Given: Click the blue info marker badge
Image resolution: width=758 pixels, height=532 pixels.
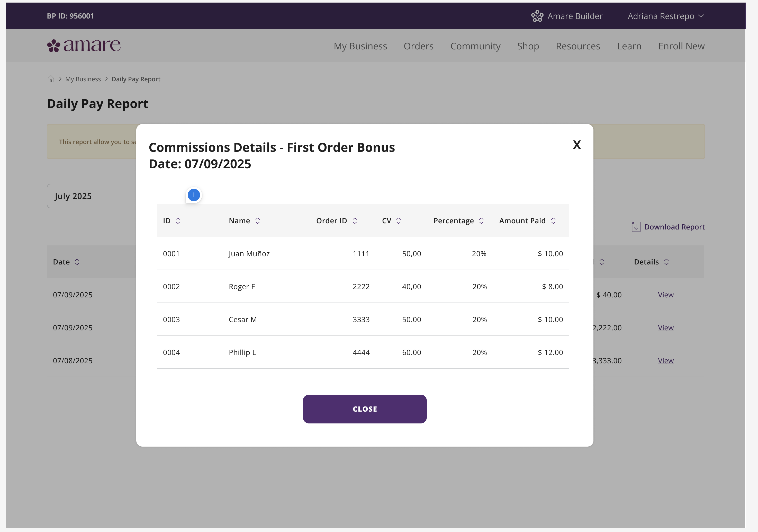Looking at the screenshot, I should 194,195.
